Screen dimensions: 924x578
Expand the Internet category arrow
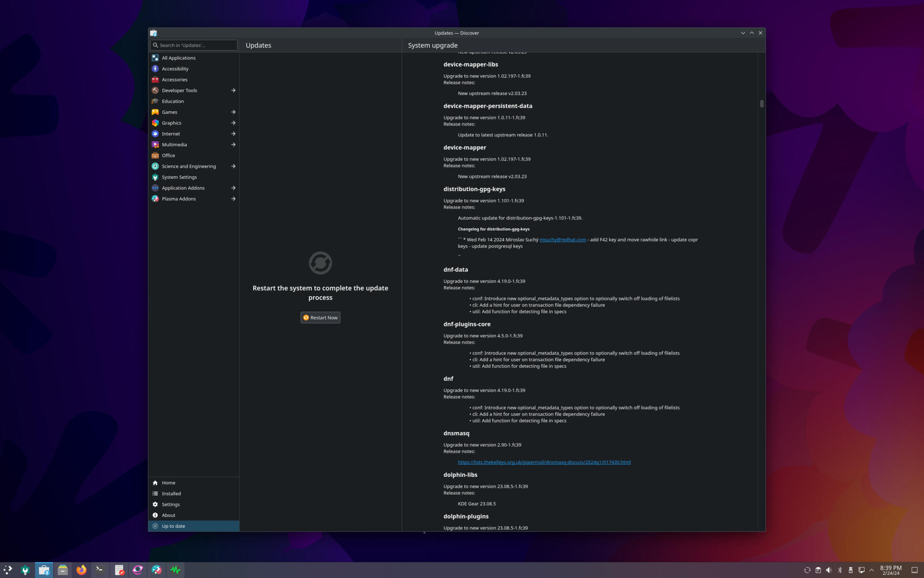233,134
